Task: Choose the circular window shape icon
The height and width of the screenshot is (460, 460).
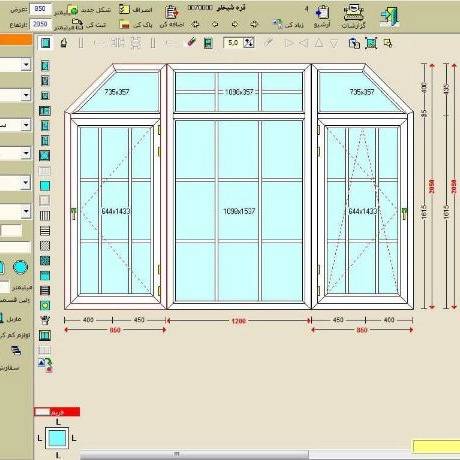Action: point(20,267)
